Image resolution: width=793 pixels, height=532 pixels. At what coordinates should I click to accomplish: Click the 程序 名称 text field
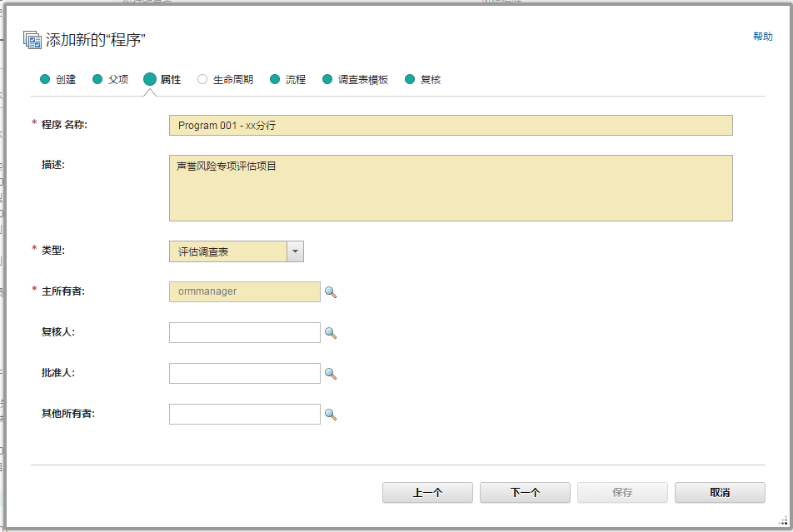pos(450,125)
